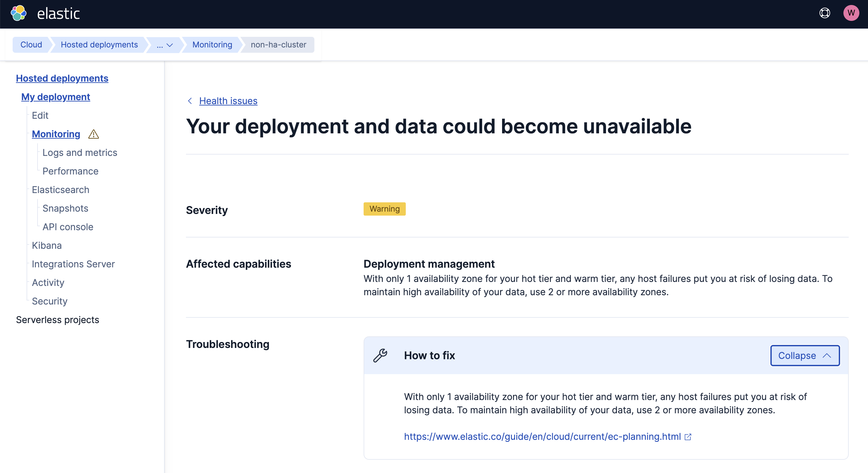Click the warning triangle beside Monitoring
This screenshot has height=473, width=868.
pos(93,134)
